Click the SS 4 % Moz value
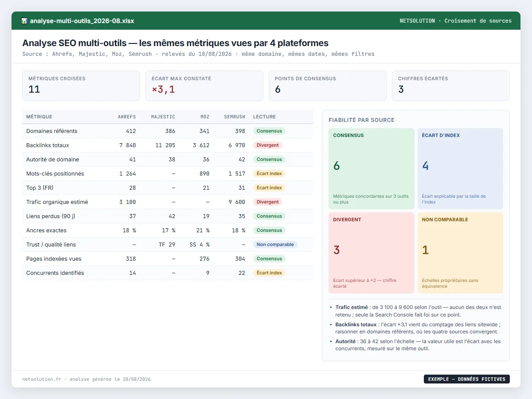The image size is (532, 399). (199, 245)
